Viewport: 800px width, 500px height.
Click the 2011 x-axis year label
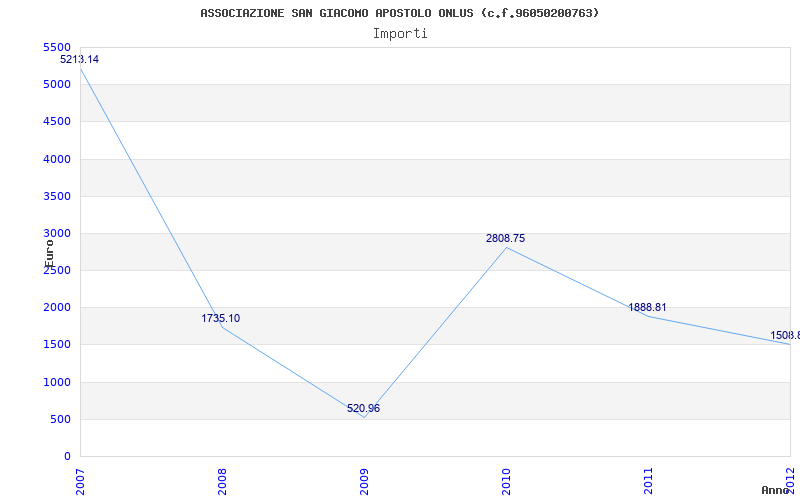click(648, 481)
